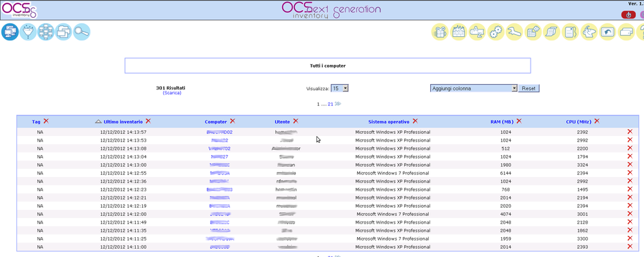The height and width of the screenshot is (257, 644).
Task: Delete the computer inventoried at 14:13:08
Action: tap(630, 148)
